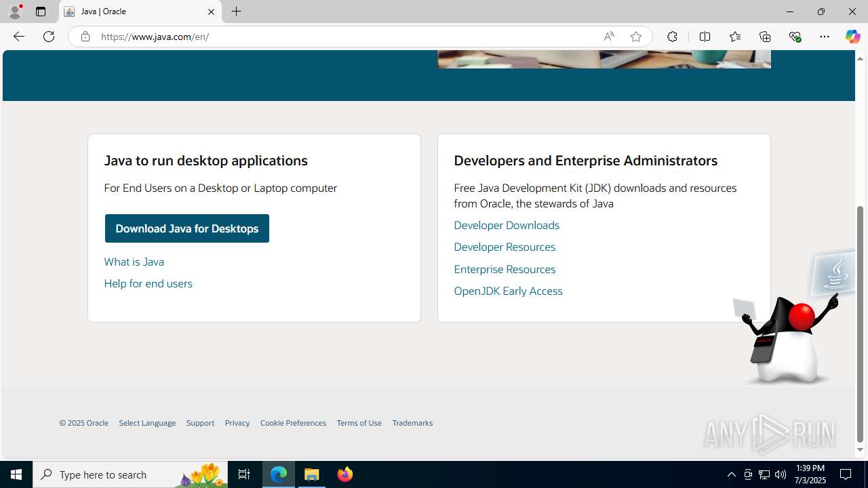Close the Java | Oracle tab
868x488 pixels.
coord(211,12)
